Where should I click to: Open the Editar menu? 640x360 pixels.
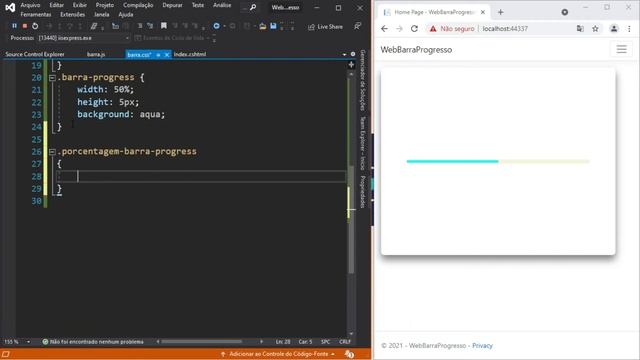56,5
